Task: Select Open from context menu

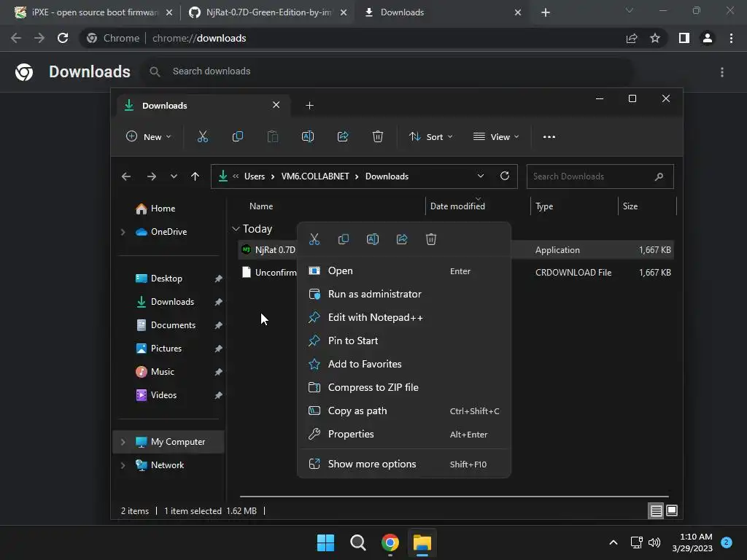Action: pyautogui.click(x=404, y=271)
